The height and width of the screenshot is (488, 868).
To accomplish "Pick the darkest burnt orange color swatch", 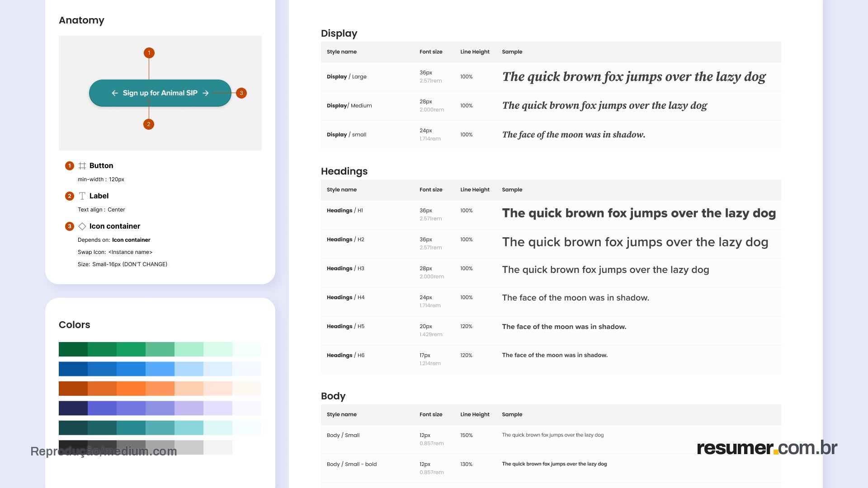I will [73, 389].
